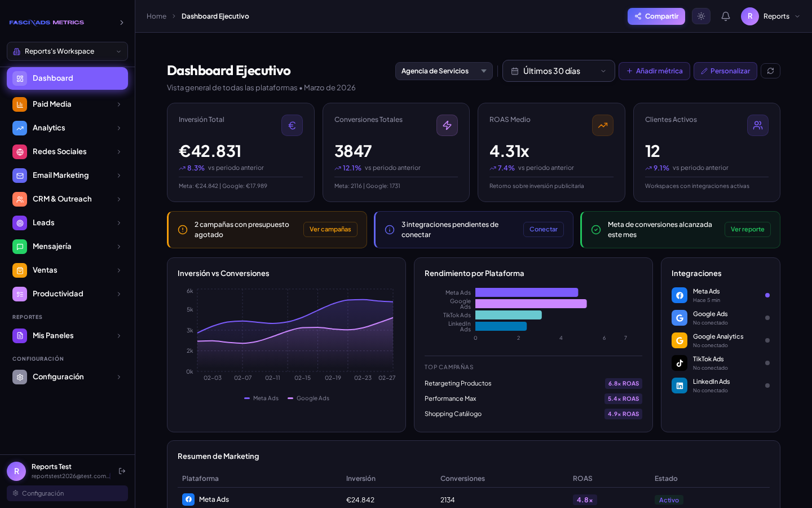
Task: Click the euro icon on Inversión Total card
Action: (x=292, y=125)
